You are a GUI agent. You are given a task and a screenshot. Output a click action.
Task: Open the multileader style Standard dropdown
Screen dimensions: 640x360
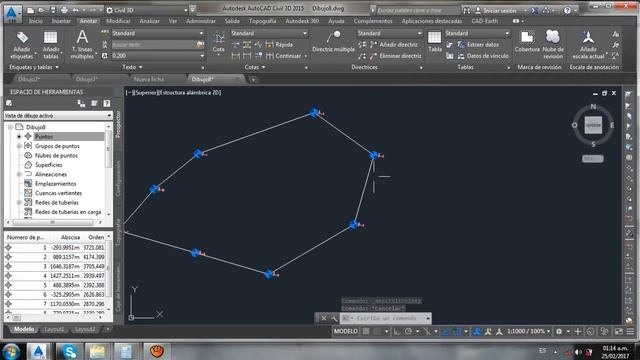click(x=389, y=33)
